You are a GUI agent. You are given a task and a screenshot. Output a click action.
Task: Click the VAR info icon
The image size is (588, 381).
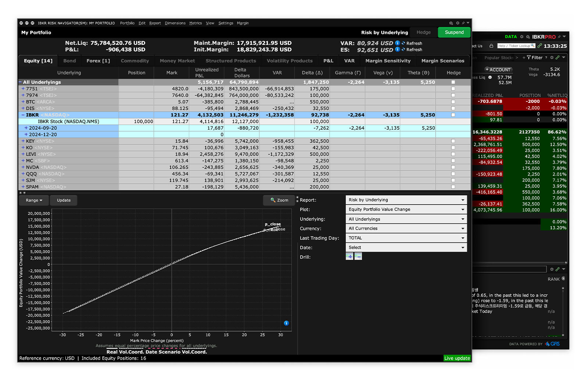tap(397, 43)
